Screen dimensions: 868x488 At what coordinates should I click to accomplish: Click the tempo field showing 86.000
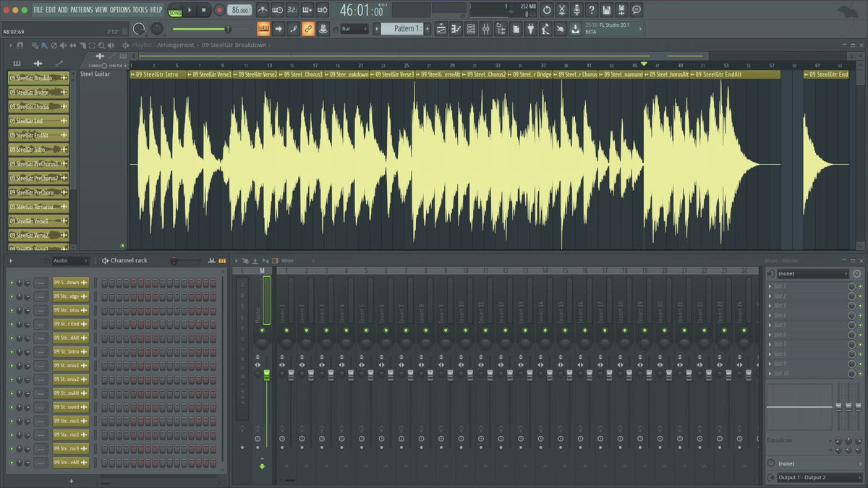tap(239, 10)
